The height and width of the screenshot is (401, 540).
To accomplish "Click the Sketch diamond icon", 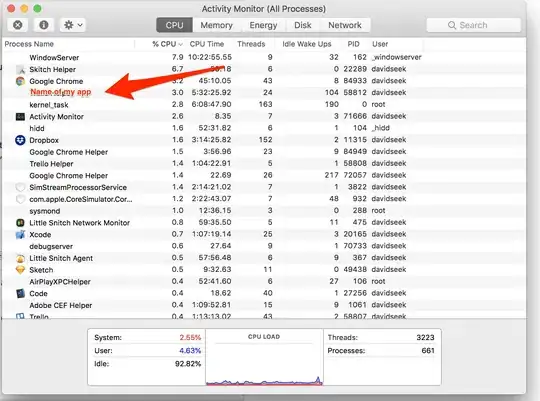I will click(x=20, y=270).
